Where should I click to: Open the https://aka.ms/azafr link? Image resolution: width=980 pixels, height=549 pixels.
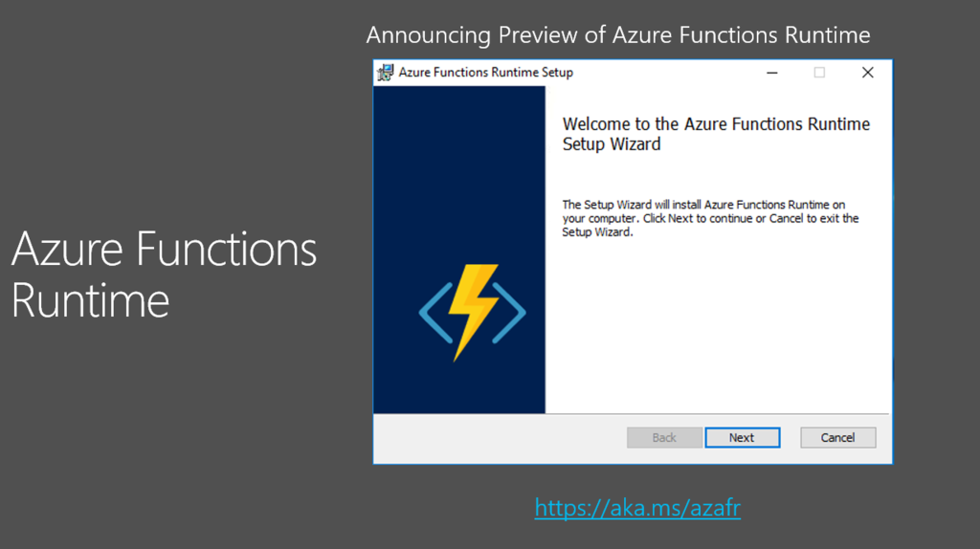637,508
